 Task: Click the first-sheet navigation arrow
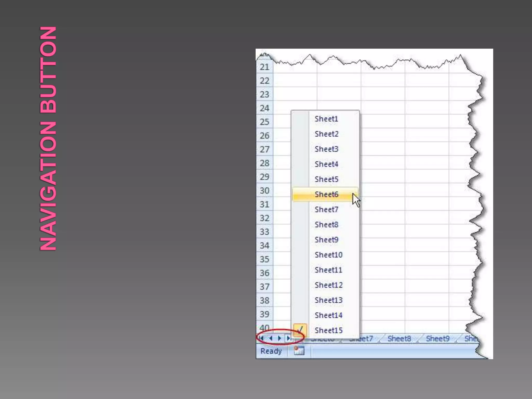262,338
